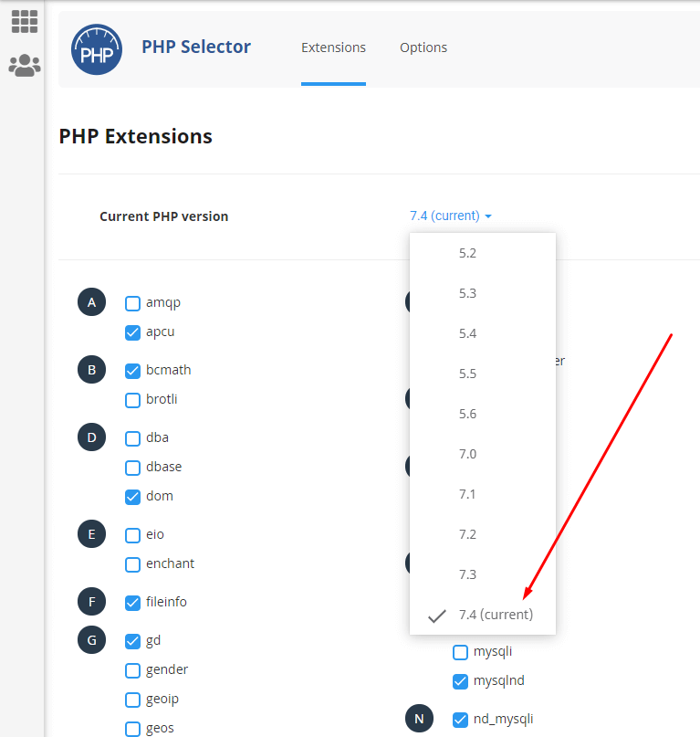Click the letter F section badge
Viewport: 700px width, 737px height.
(x=91, y=601)
